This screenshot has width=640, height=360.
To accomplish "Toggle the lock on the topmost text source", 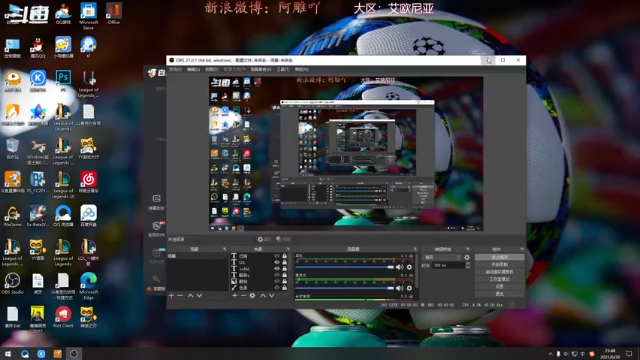I will [284, 256].
